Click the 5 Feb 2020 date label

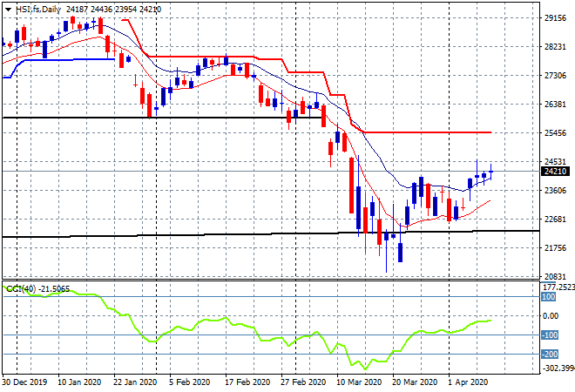pyautogui.click(x=190, y=382)
